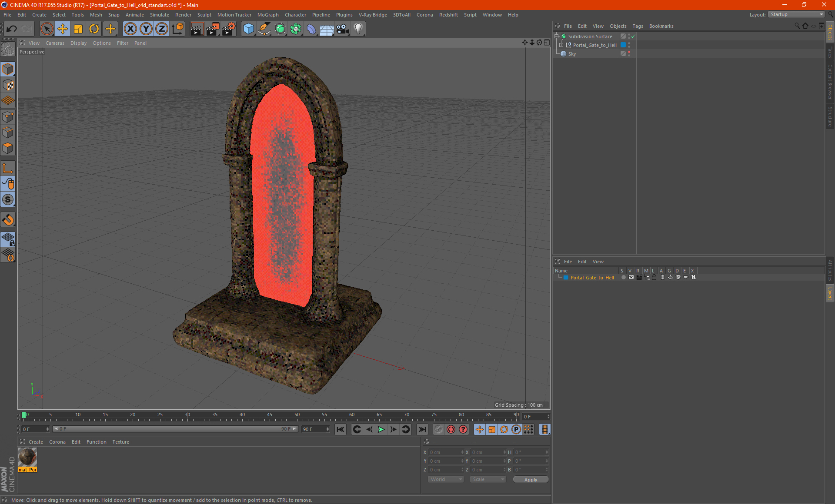Toggle Z axis lock

162,29
